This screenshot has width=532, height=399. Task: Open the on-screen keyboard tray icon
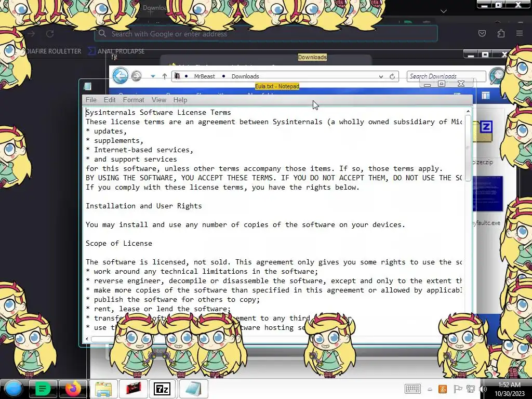413,389
